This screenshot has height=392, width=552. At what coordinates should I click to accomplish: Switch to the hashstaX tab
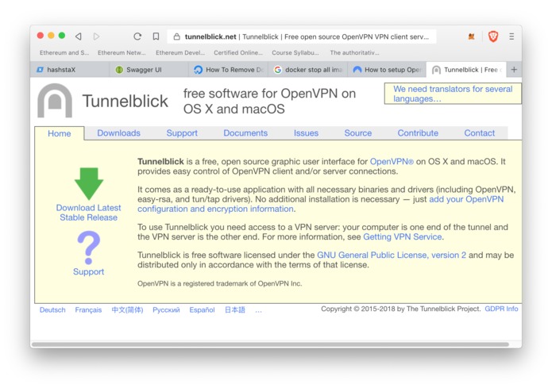[x=70, y=70]
